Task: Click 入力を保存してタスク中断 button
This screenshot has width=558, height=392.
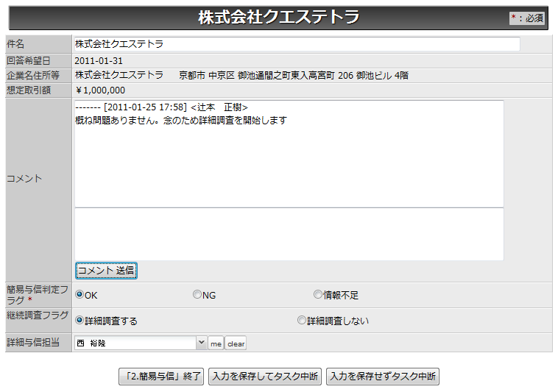Action: pyautogui.click(x=265, y=377)
